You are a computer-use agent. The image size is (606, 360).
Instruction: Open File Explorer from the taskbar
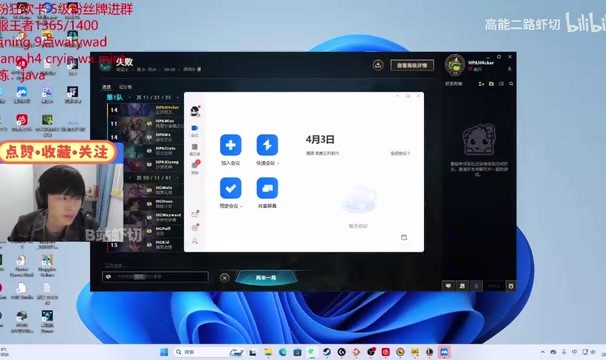(268, 352)
